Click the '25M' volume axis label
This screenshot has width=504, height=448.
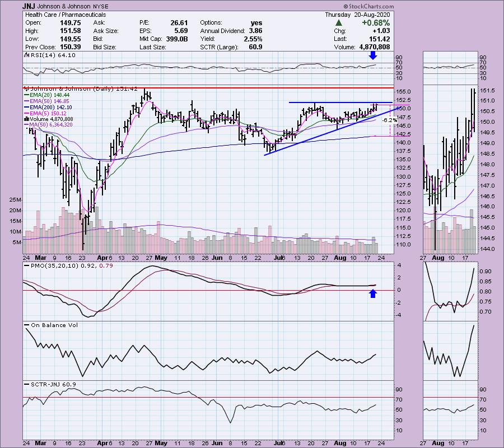[15, 200]
